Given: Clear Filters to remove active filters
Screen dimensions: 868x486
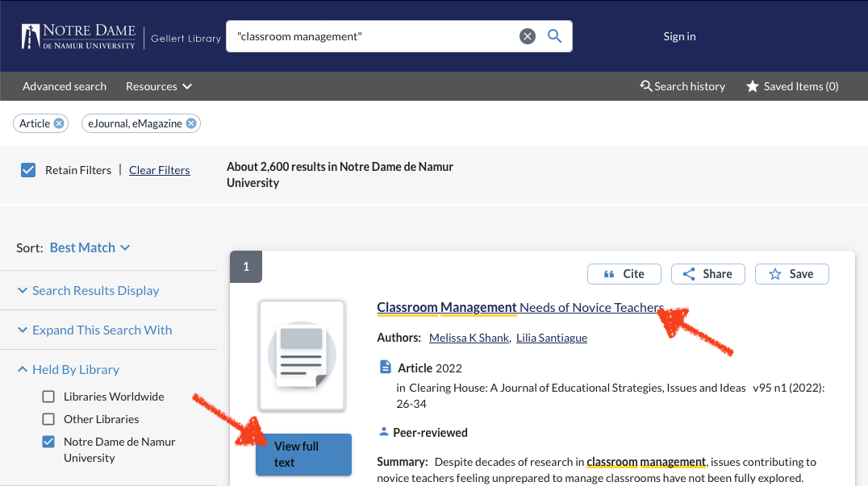Looking at the screenshot, I should click(159, 170).
